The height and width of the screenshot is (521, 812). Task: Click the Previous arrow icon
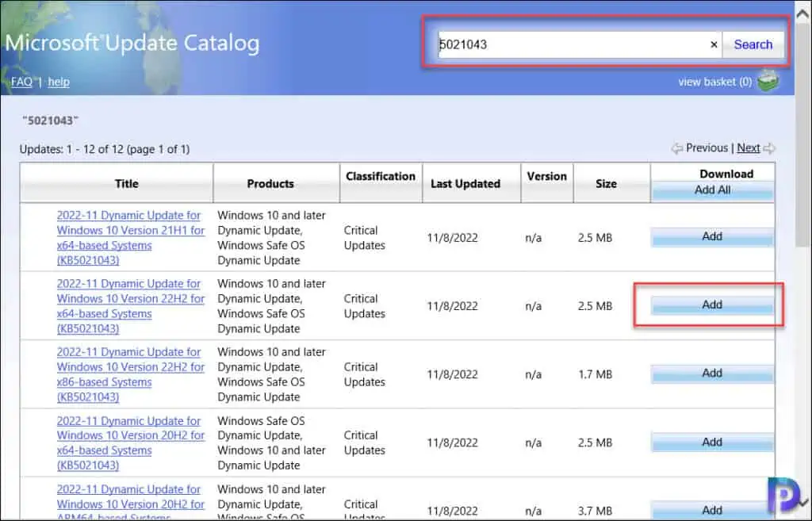coord(677,148)
